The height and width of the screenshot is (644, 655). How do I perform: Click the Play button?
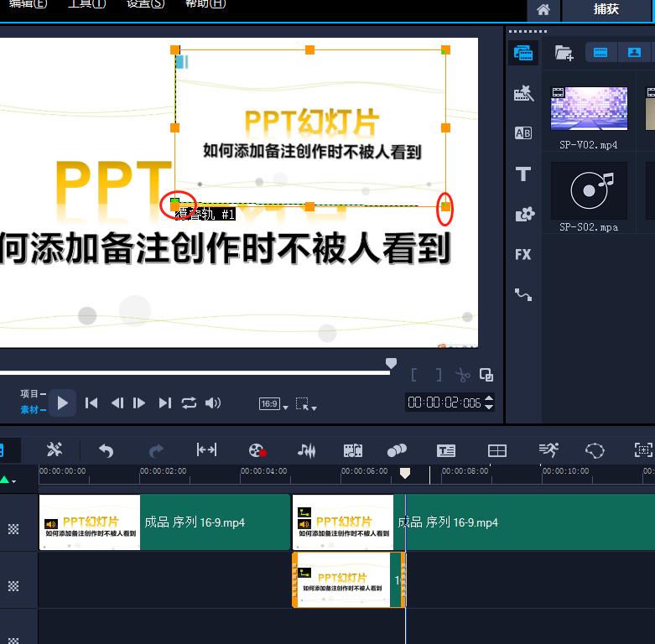click(63, 403)
